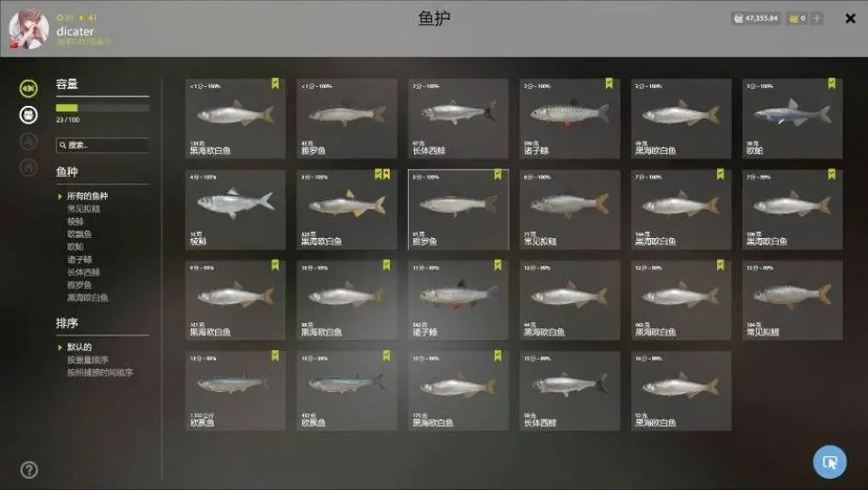Toggle the green mark on the 欧鲌 card
The width and height of the screenshot is (868, 490).
tap(832, 83)
